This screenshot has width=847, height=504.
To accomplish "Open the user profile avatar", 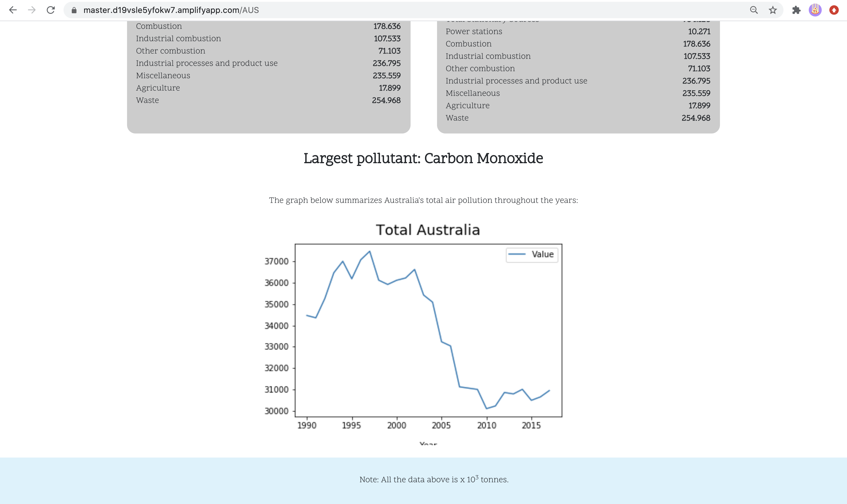I will pos(815,10).
